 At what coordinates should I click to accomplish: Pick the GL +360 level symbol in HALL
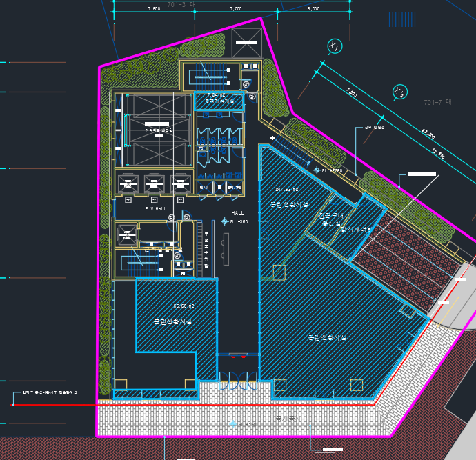(x=225, y=221)
